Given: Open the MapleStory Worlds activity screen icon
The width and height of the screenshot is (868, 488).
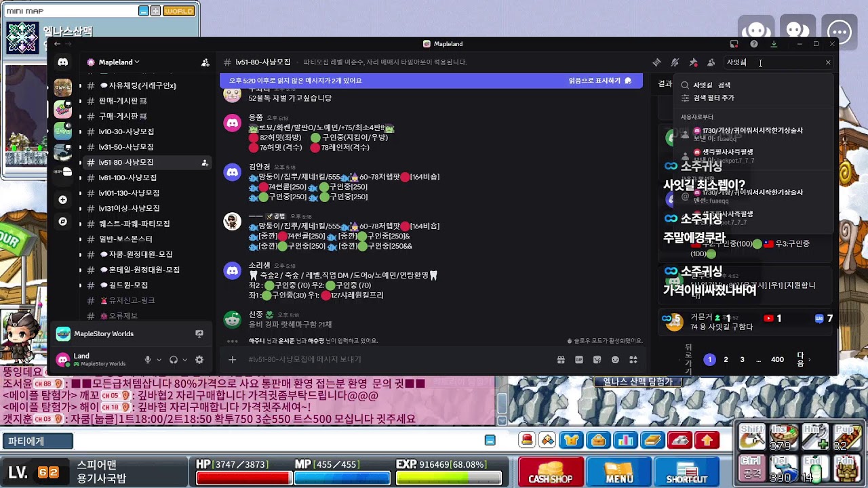Looking at the screenshot, I should 199,333.
